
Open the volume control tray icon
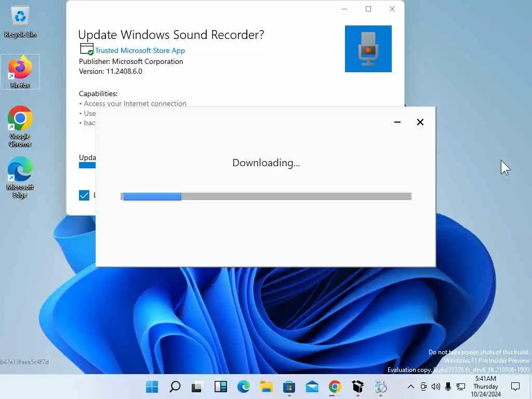436,387
